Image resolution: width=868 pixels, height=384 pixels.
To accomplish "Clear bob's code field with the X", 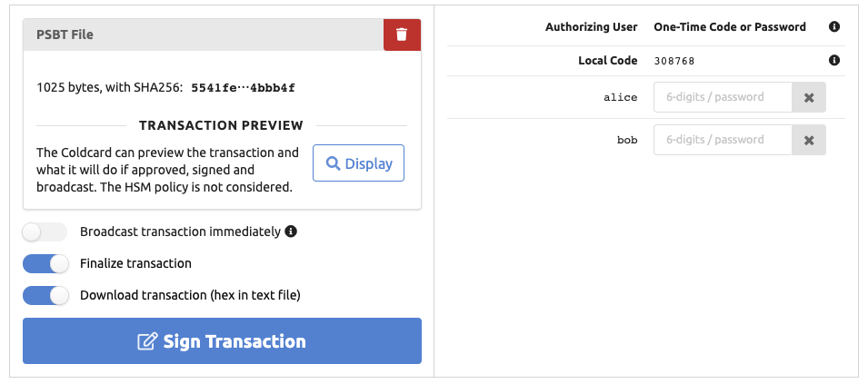I will tap(809, 140).
